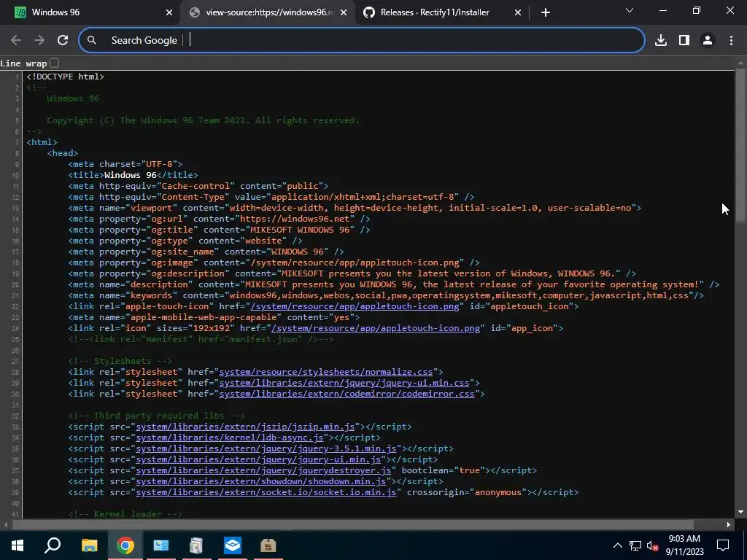
Task: Click the Windows 96 title text on line 10
Action: pyautogui.click(x=131, y=175)
